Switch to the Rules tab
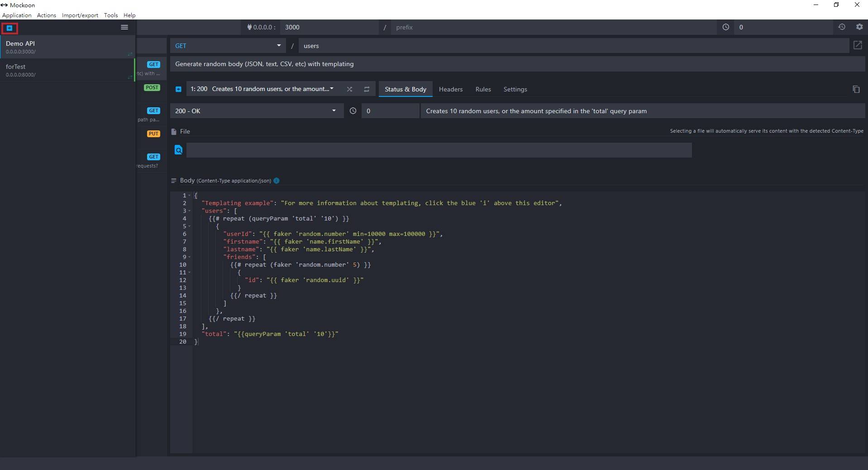868x470 pixels. (x=483, y=89)
